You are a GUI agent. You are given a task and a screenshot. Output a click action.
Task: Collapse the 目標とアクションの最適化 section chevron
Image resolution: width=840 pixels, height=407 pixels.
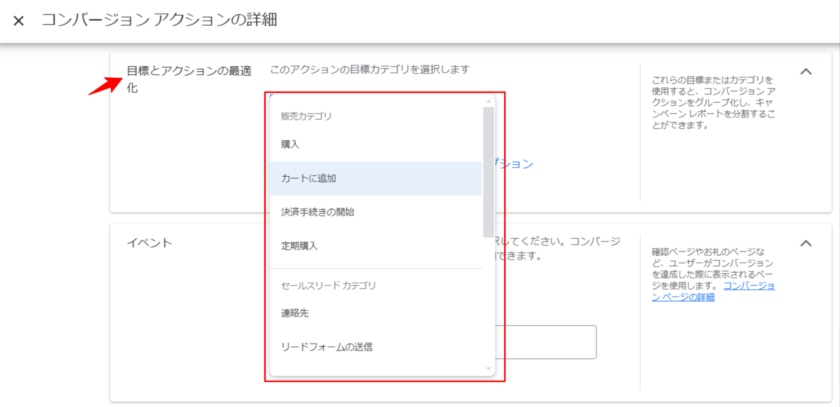806,72
